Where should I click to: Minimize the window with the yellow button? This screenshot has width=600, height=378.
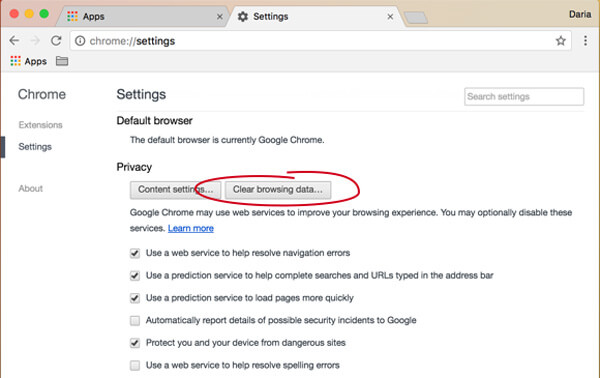tap(29, 14)
